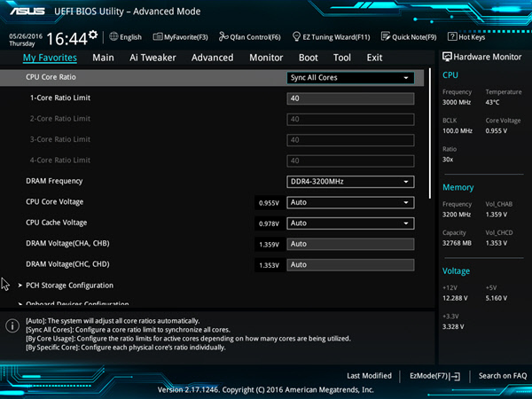Open CPU Core Voltage Auto dropdown
This screenshot has height=399, width=532.
coord(350,202)
